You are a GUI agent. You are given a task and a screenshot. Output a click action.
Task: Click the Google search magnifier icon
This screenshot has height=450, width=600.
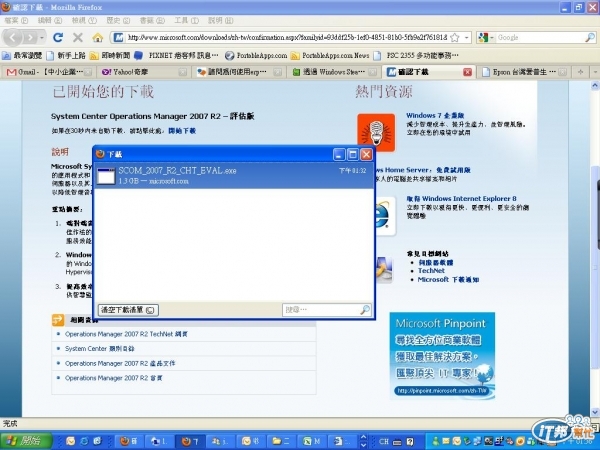(590, 38)
